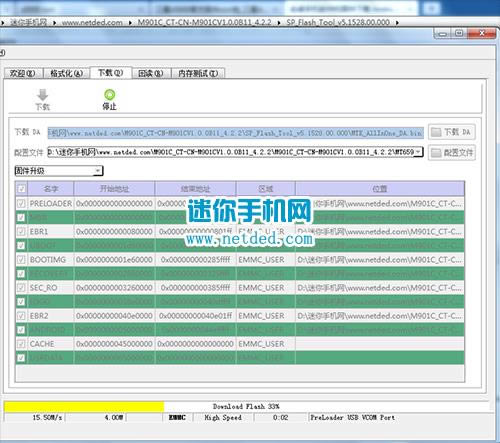This screenshot has height=443, width=500.
Task: Click the folder icon on scatter file button
Action: (436, 153)
